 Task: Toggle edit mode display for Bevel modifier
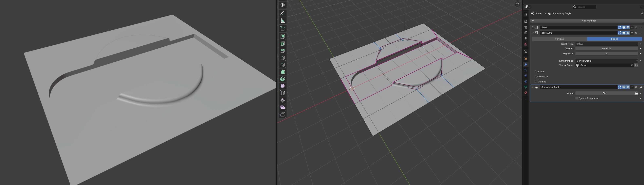point(620,27)
